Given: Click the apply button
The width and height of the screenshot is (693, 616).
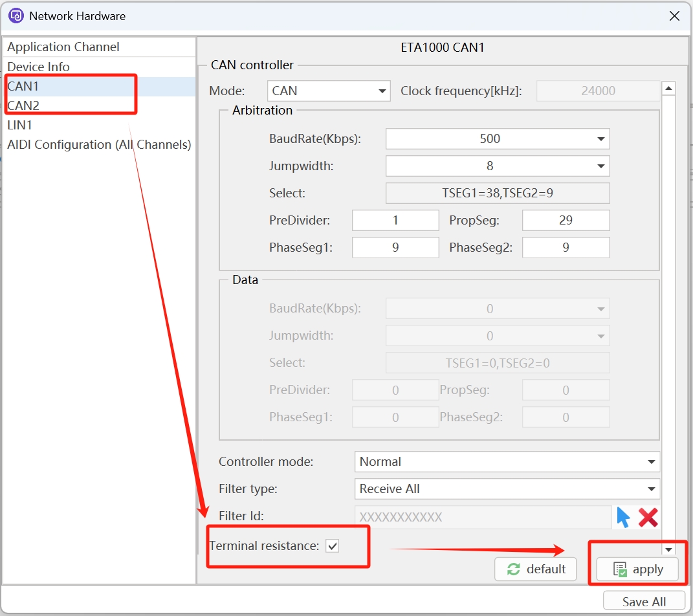Looking at the screenshot, I should (x=638, y=569).
